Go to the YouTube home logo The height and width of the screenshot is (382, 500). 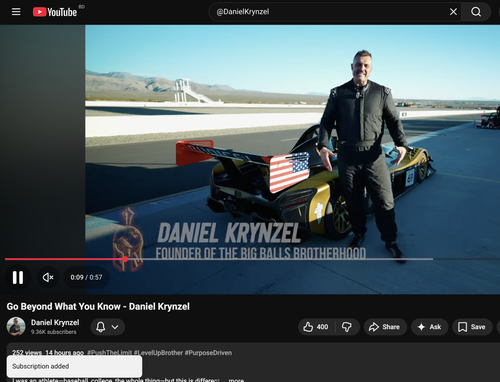[x=55, y=12]
